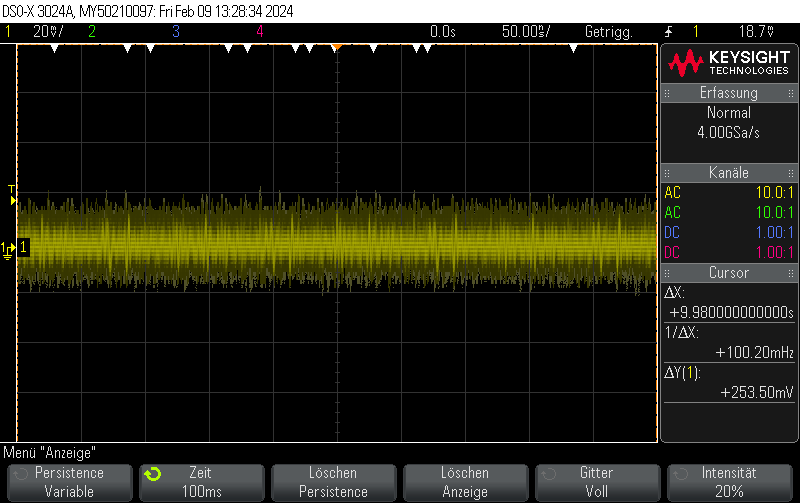Click the Getrigg. trigger status
The width and height of the screenshot is (800, 503).
609,32
